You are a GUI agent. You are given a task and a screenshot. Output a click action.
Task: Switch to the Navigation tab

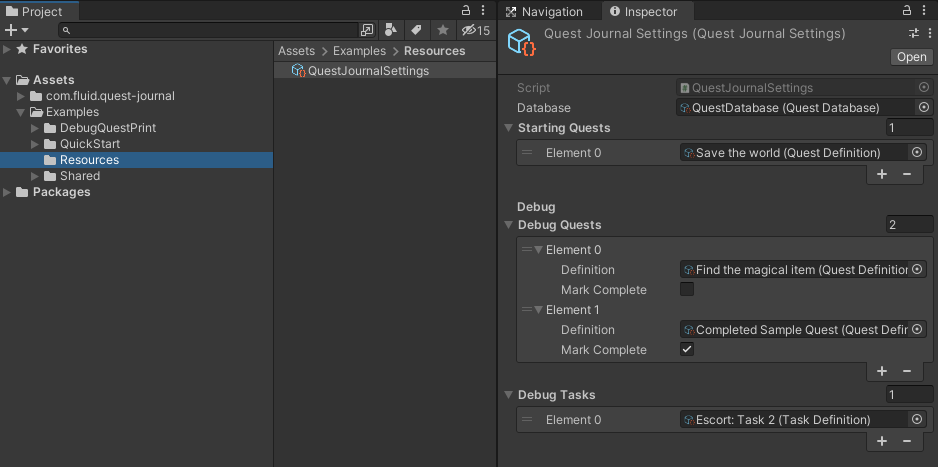[544, 11]
